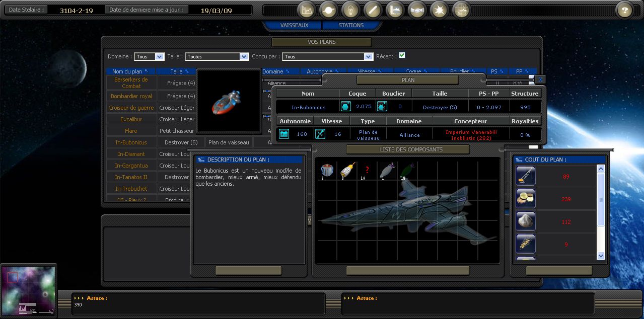
Task: Open the Taille filter dropdown
Action: pos(217,57)
